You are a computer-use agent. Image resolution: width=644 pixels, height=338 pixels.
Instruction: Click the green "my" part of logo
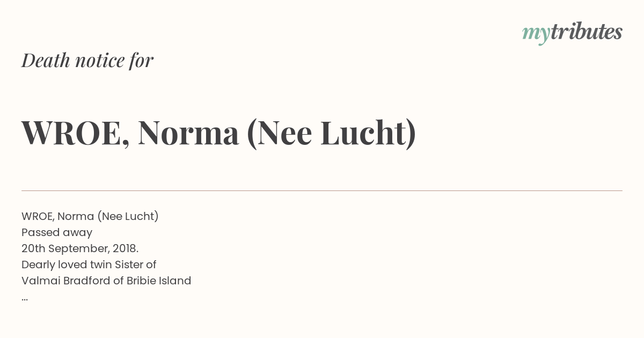tap(536, 35)
